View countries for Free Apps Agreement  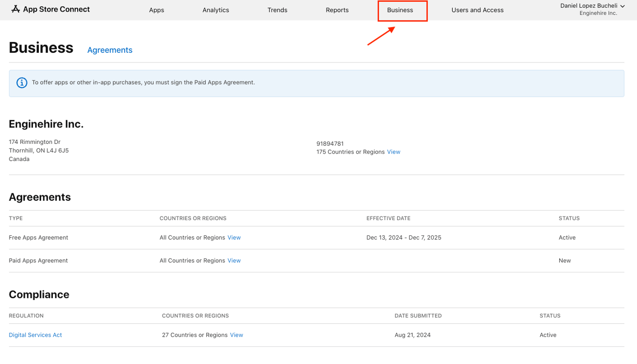coord(234,237)
